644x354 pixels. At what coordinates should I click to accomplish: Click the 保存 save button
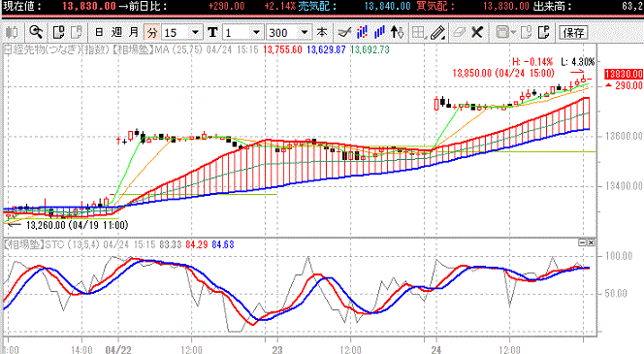click(573, 32)
